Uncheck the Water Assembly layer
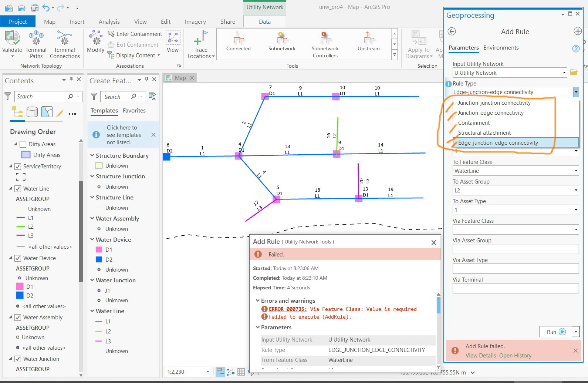The image size is (588, 383). pyautogui.click(x=18, y=318)
